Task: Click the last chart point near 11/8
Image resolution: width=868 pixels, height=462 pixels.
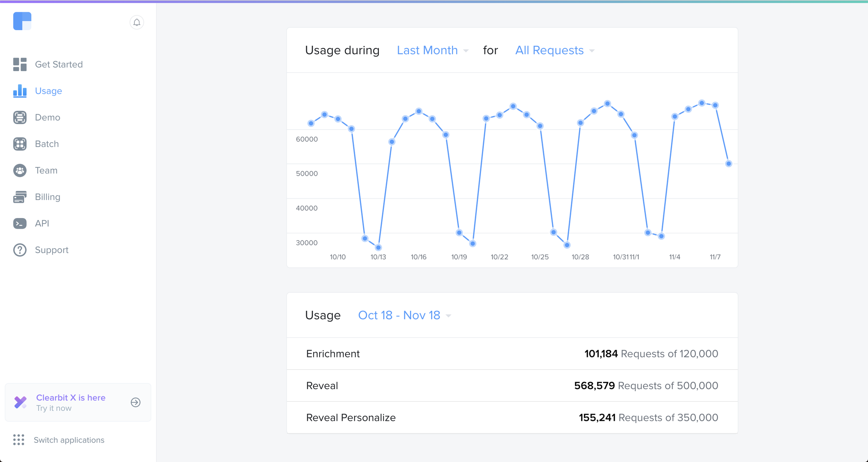Action: (x=729, y=163)
